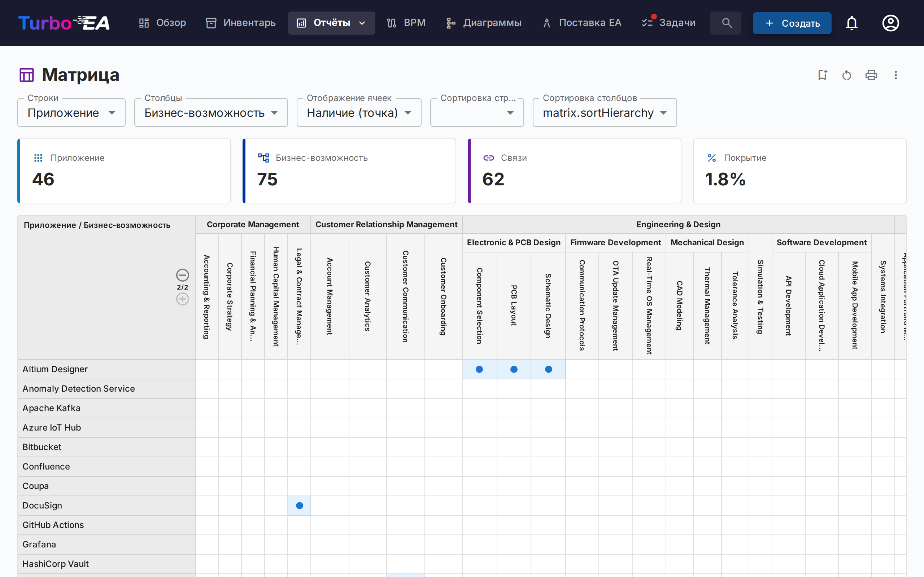The height and width of the screenshot is (577, 924).
Task: Open the Отчёты menu
Action: (331, 23)
